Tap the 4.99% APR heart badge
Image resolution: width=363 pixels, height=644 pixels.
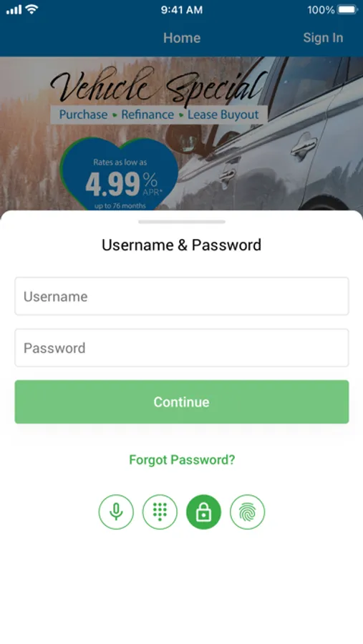click(120, 175)
